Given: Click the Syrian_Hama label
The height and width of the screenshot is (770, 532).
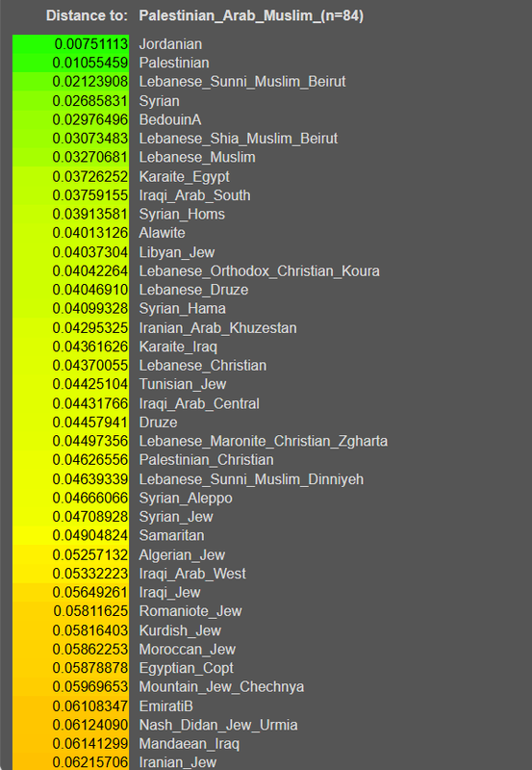Looking at the screenshot, I should pos(183,308).
